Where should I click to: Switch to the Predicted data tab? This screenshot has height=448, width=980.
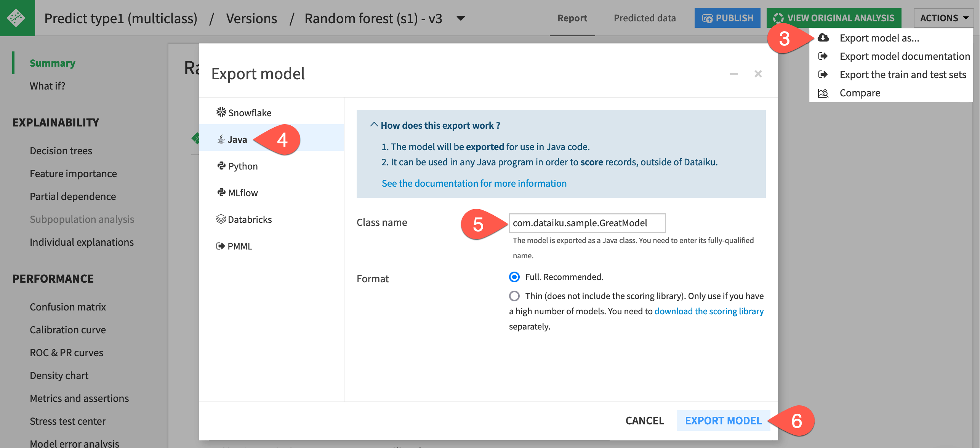pos(644,18)
